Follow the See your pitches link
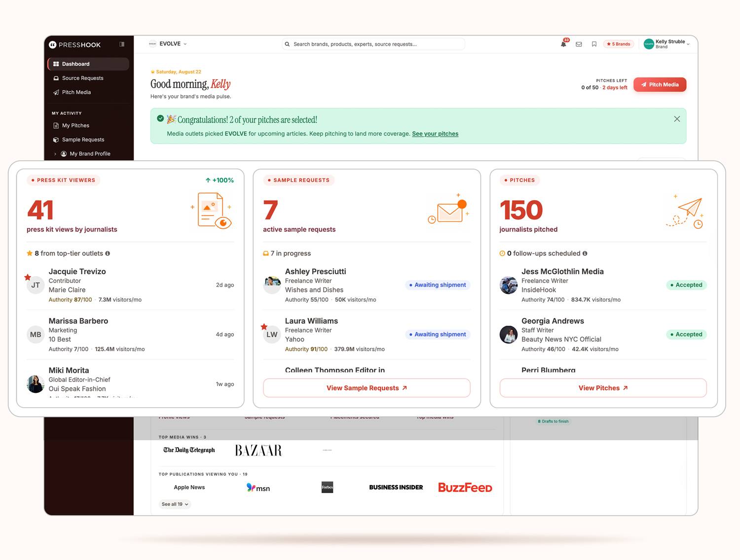The width and height of the screenshot is (740, 560). tap(435, 134)
